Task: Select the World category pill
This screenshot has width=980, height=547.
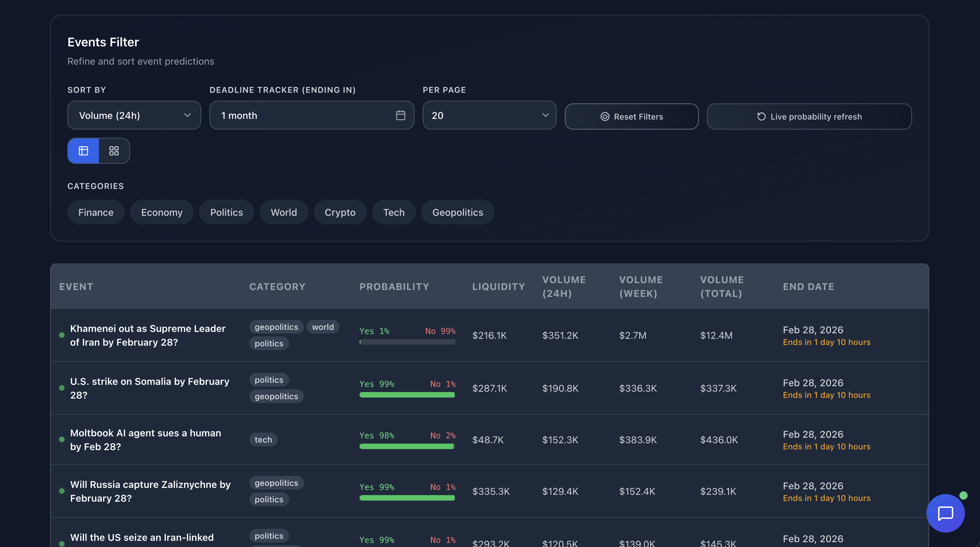Action: (x=283, y=212)
